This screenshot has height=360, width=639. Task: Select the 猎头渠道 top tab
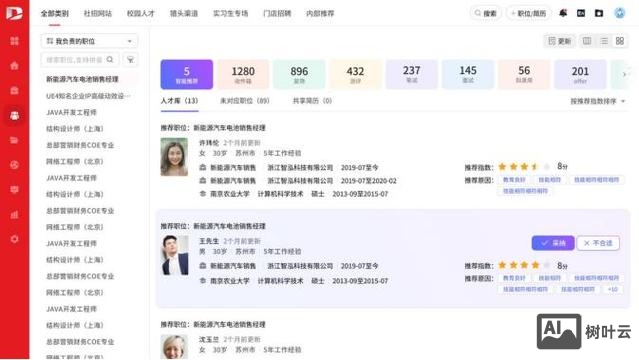click(184, 13)
